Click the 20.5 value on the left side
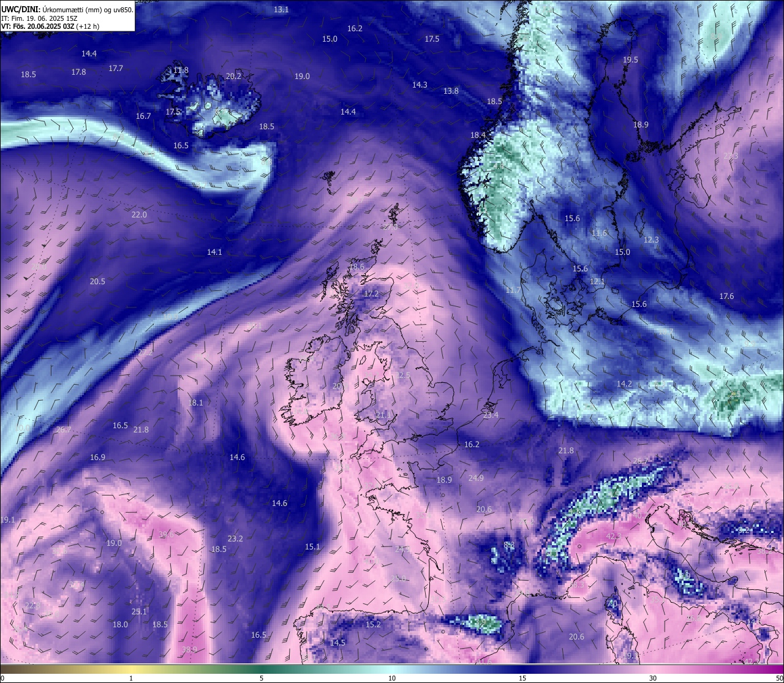The image size is (784, 683). (97, 282)
